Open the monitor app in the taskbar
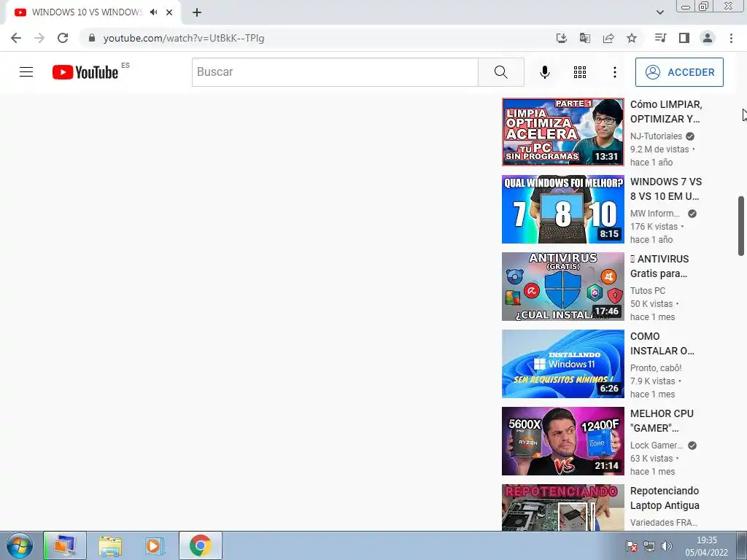747x560 pixels. pyautogui.click(x=65, y=545)
